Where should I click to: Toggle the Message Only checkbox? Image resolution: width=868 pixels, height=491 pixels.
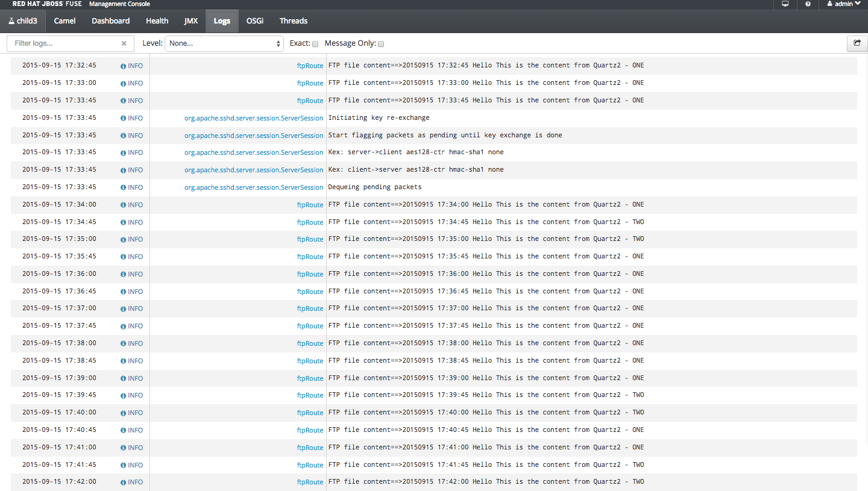tap(381, 43)
